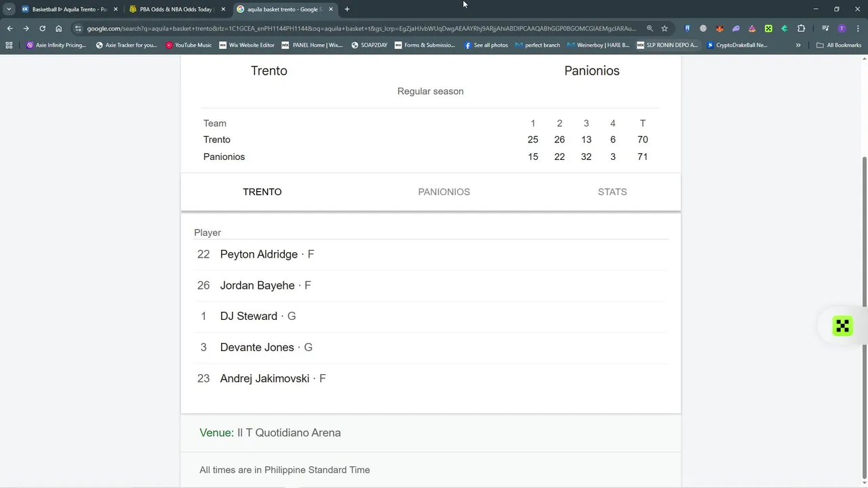
Task: Bookmark this page with the star icon
Action: click(665, 28)
